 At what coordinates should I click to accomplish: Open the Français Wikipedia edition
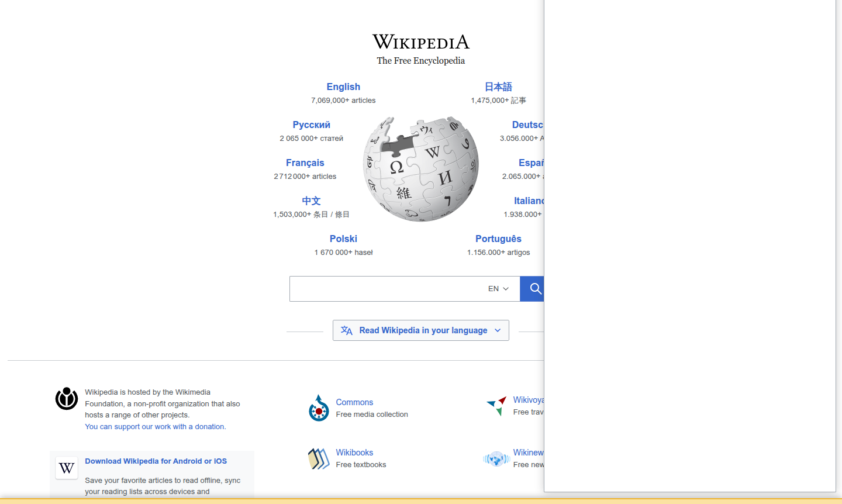pos(305,163)
